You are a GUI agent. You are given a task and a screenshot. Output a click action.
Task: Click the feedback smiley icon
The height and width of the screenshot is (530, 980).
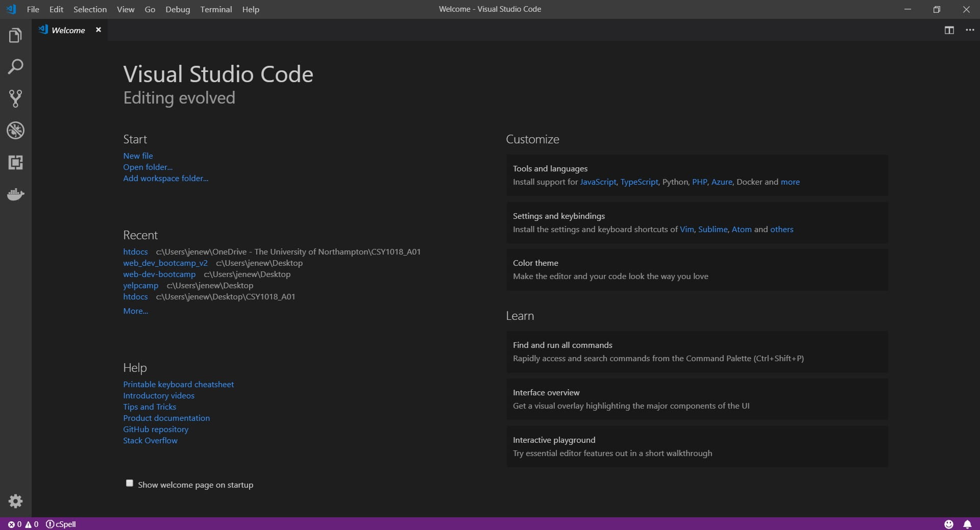tap(948, 524)
